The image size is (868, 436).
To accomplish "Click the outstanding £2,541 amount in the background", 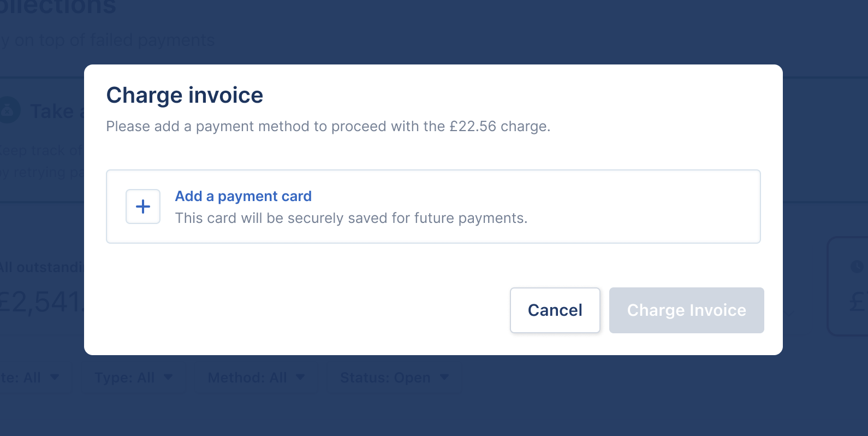I will coord(41,302).
